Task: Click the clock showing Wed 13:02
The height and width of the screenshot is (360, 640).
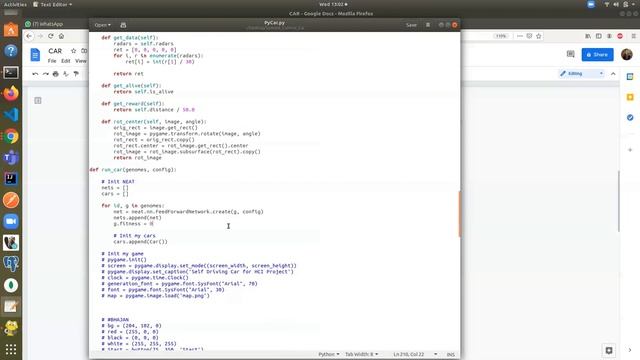Action: [333, 4]
